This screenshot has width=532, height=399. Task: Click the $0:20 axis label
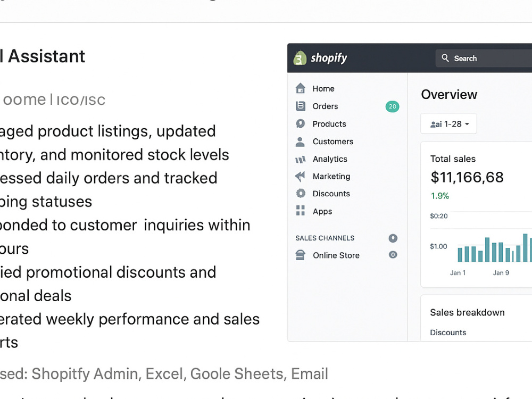point(439,216)
